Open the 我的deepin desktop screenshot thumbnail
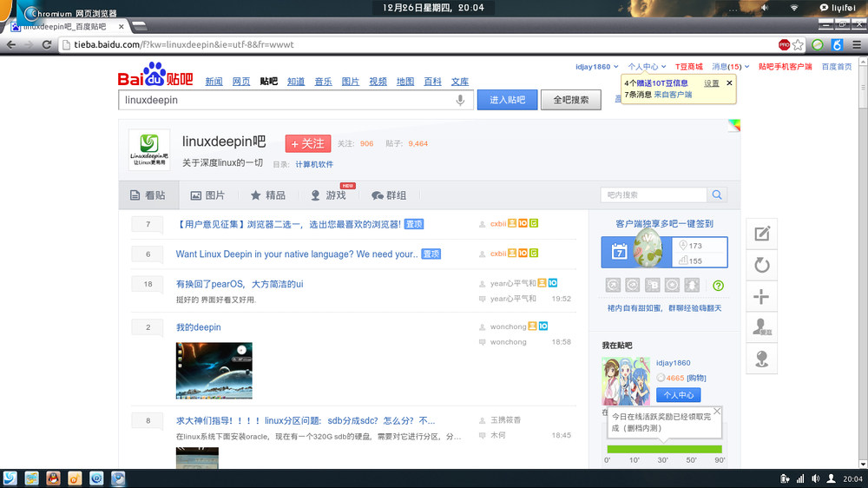The width and height of the screenshot is (868, 488). pyautogui.click(x=214, y=371)
